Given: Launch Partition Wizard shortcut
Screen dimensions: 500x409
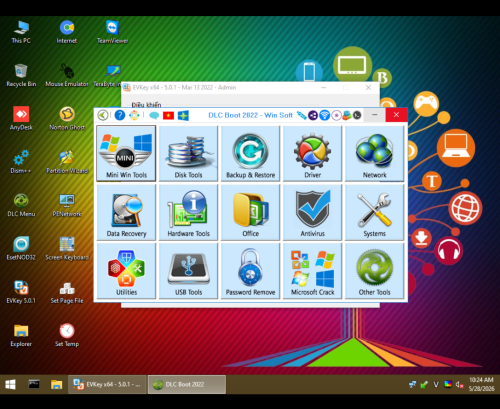Looking at the screenshot, I should (x=67, y=162).
